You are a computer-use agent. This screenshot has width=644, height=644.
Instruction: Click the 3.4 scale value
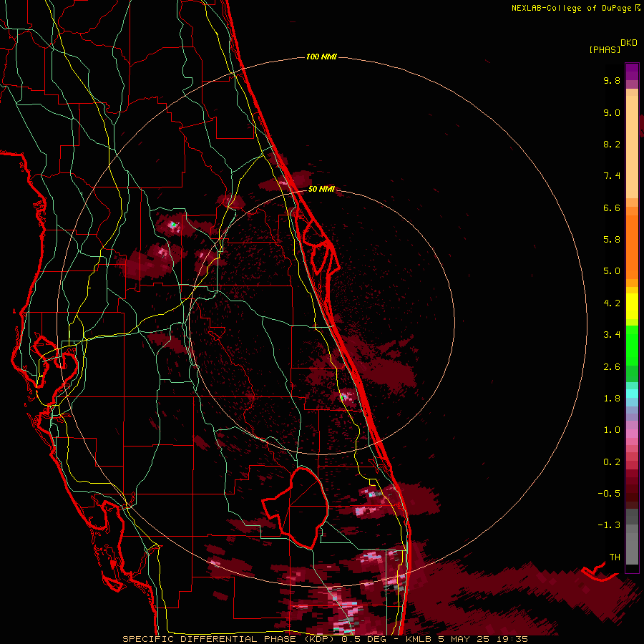click(612, 335)
